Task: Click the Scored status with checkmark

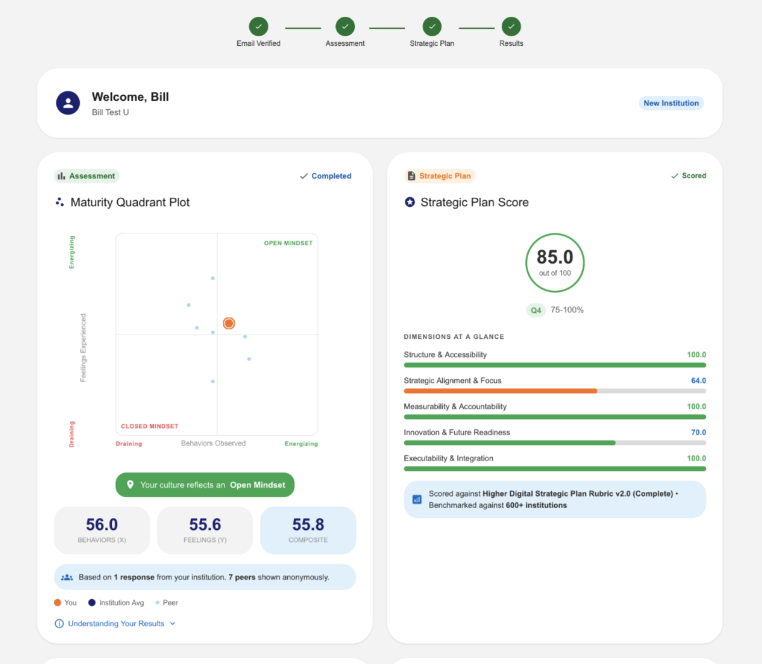Action: coord(689,175)
